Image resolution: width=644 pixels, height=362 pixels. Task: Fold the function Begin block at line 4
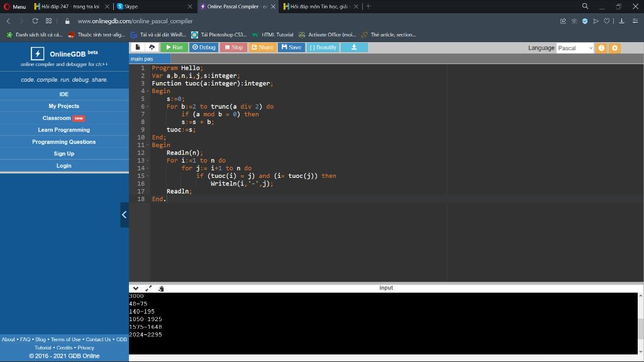148,91
